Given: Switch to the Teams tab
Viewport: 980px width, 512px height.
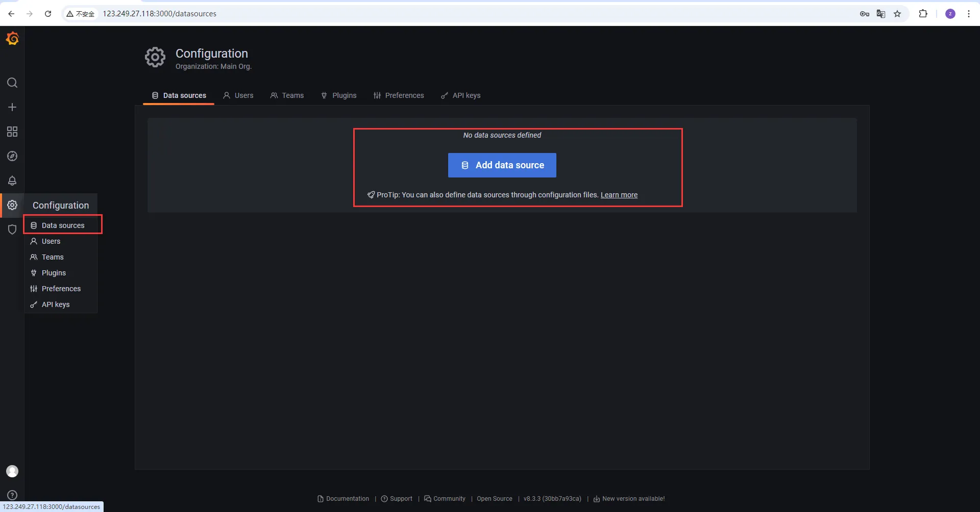Looking at the screenshot, I should click(287, 95).
